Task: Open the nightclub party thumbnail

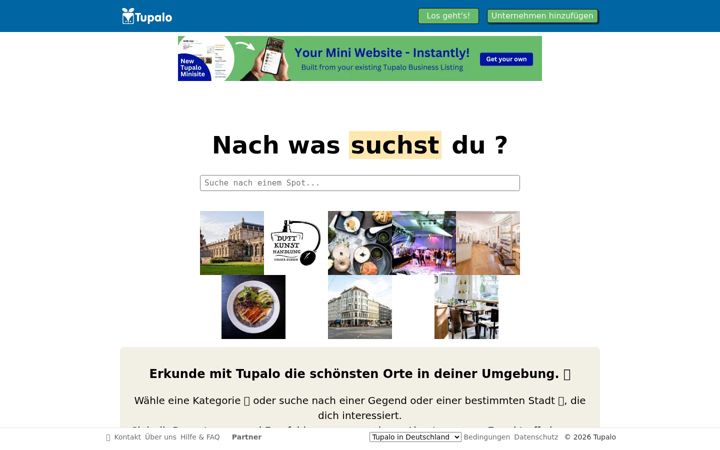Action: 424,243
